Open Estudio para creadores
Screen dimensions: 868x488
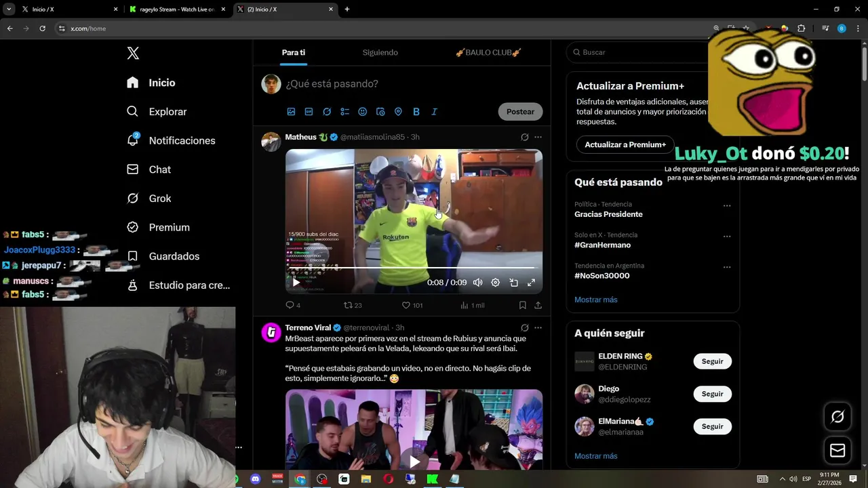178,285
